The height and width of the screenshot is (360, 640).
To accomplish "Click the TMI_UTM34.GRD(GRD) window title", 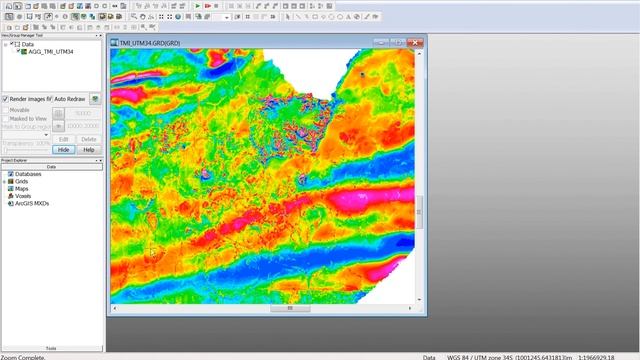I will (150, 43).
